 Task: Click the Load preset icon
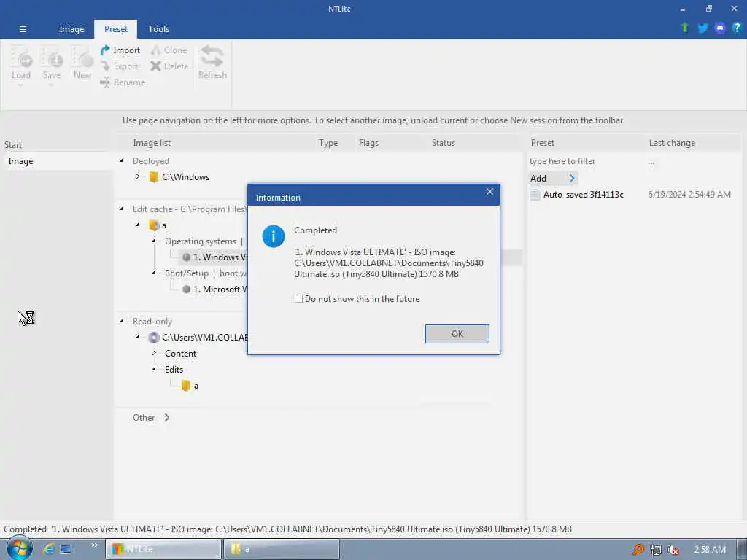click(21, 57)
